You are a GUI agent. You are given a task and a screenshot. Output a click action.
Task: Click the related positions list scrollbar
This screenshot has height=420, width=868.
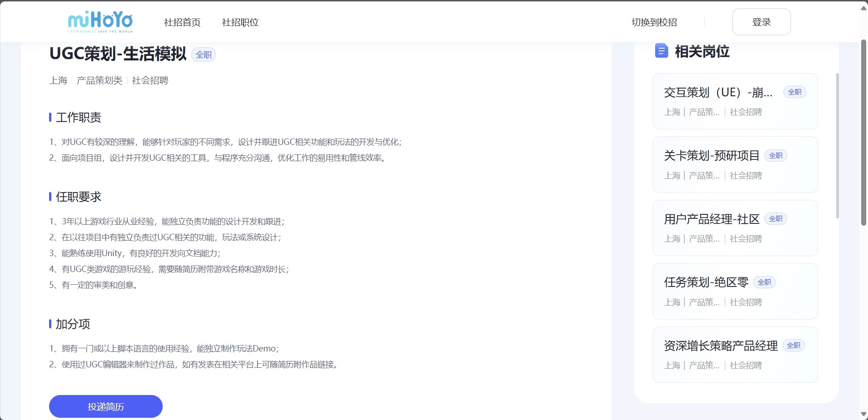pos(838,145)
